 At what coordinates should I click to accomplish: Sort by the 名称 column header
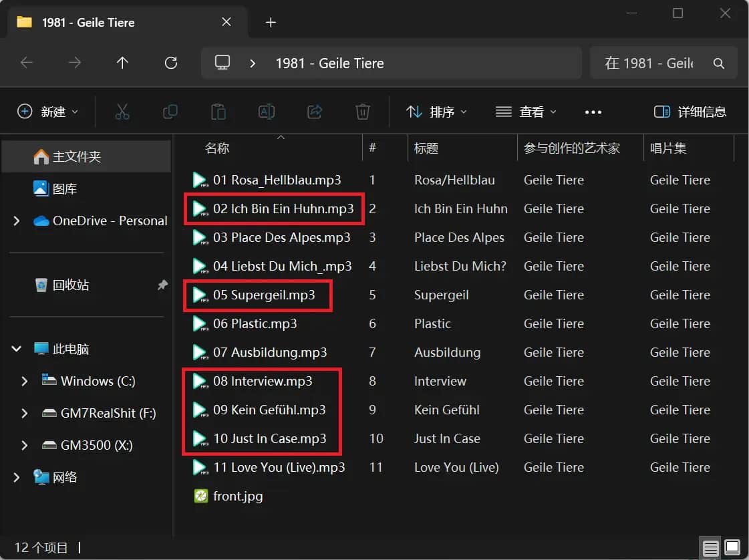(x=217, y=148)
